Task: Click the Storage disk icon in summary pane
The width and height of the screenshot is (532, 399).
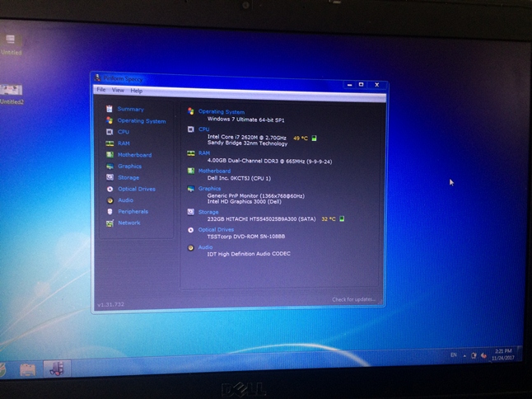Action: (191, 212)
